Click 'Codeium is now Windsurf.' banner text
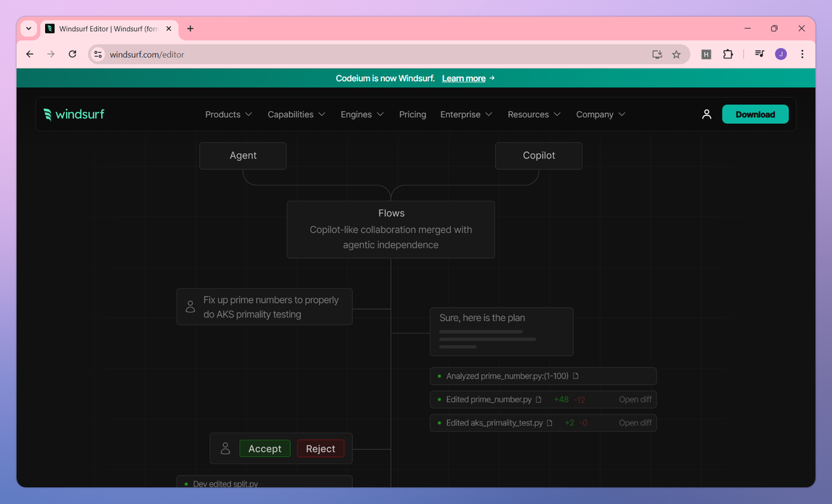 [x=385, y=78]
